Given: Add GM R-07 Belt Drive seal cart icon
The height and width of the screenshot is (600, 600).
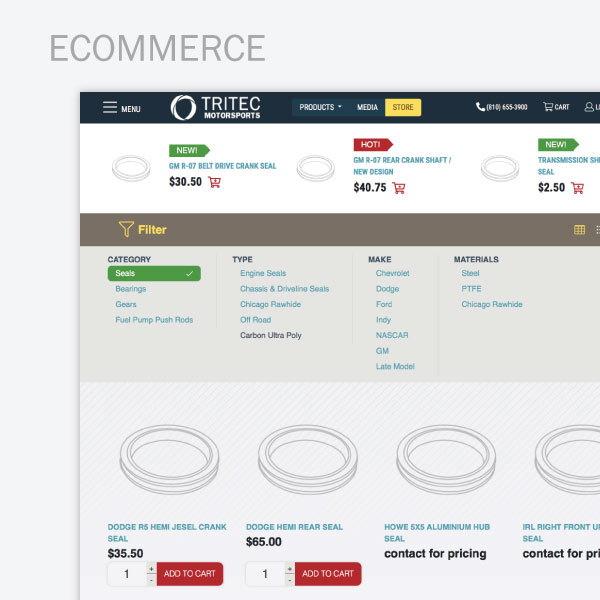Looking at the screenshot, I should (x=215, y=182).
